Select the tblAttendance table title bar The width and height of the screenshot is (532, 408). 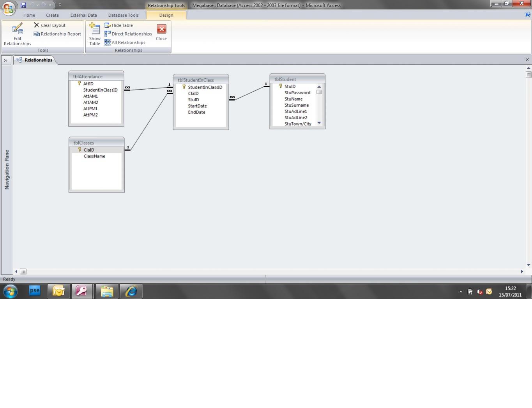pos(96,76)
